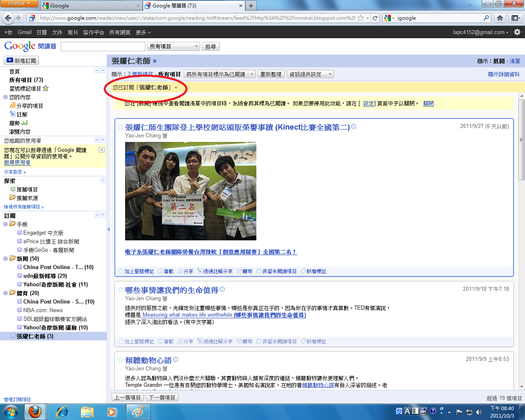Screen dimensions: 525x420
Task: Collapse the 您的內容 section
Action: (x=5, y=97)
